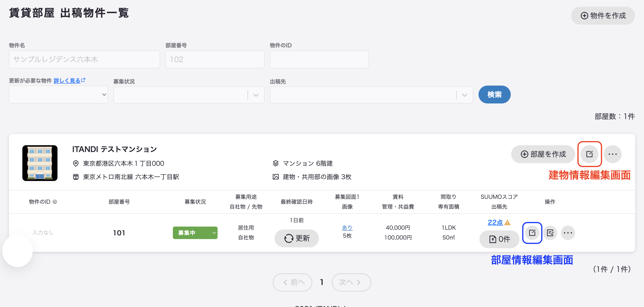644x307 pixels.
Task: Click 50㎡ area value
Action: tap(449, 238)
